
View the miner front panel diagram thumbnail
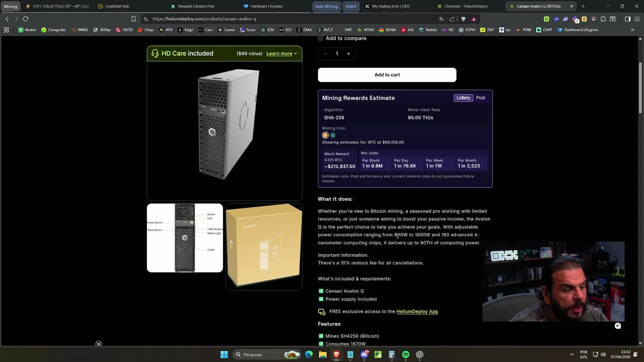(185, 238)
